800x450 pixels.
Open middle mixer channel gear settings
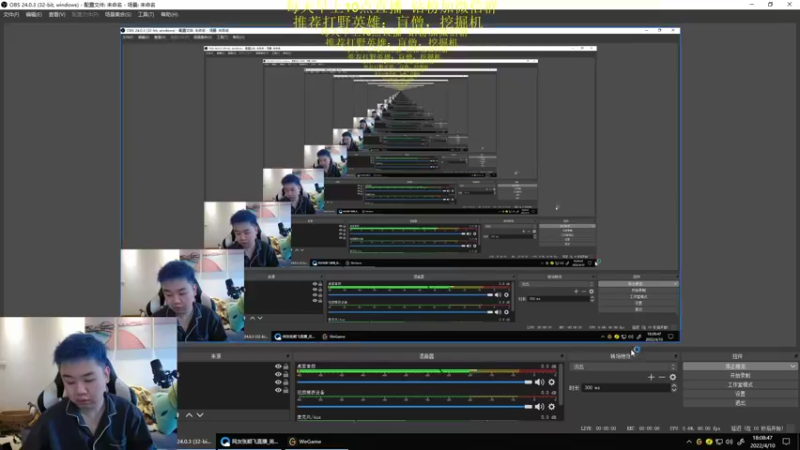click(x=552, y=407)
